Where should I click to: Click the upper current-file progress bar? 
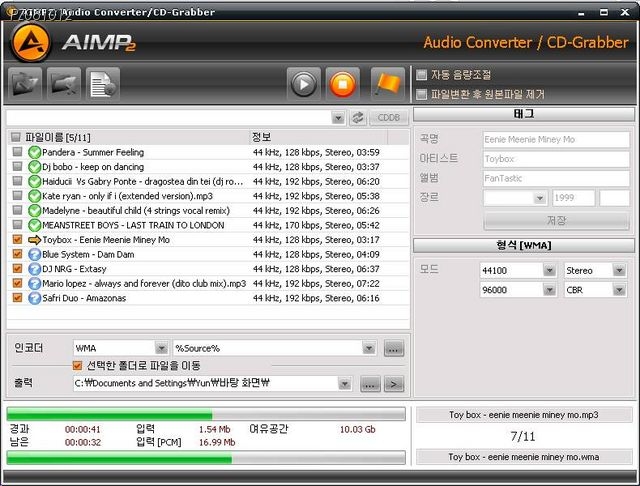(206, 414)
